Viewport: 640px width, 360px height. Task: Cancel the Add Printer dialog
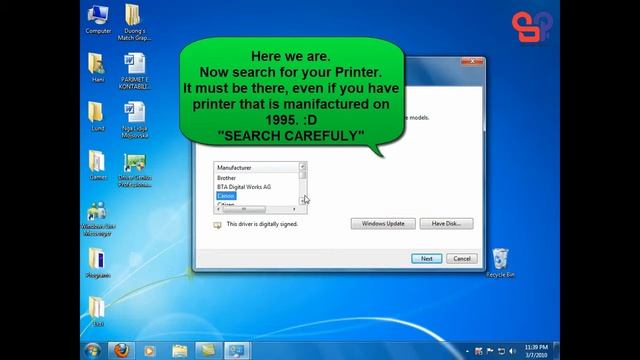pos(462,259)
